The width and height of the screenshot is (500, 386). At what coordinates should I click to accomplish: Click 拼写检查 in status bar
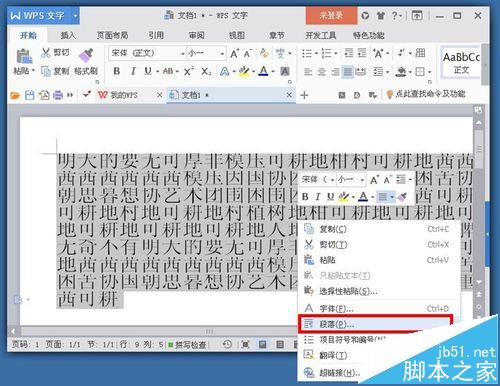click(187, 345)
